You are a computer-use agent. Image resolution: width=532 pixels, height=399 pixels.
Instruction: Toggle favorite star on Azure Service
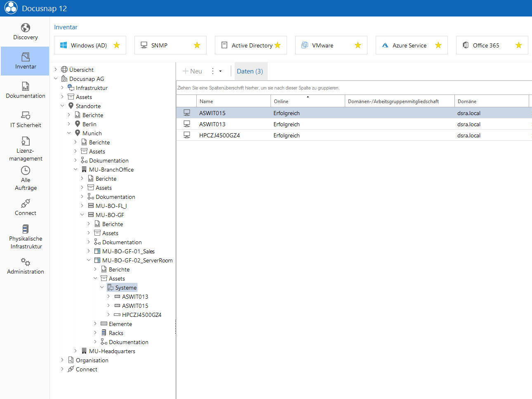[438, 45]
